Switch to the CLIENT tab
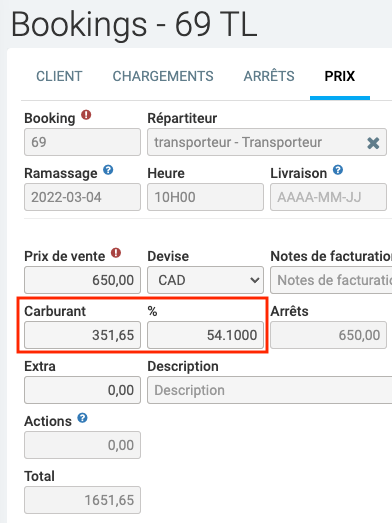 59,76
